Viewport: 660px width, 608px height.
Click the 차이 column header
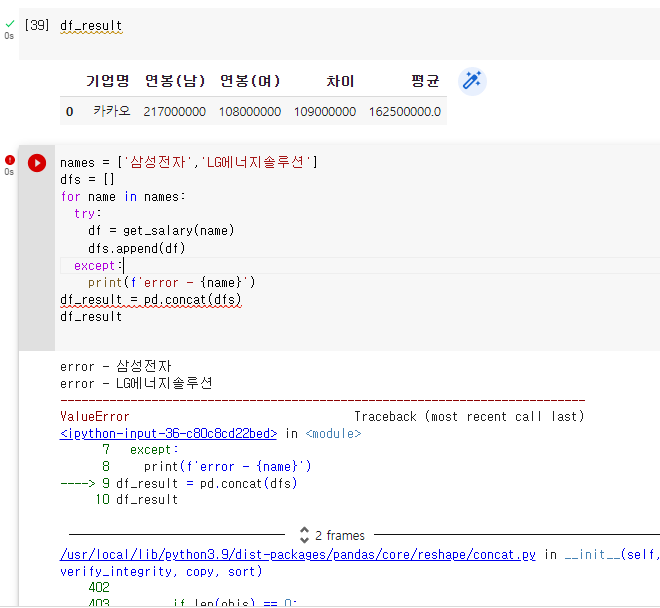(x=340, y=81)
